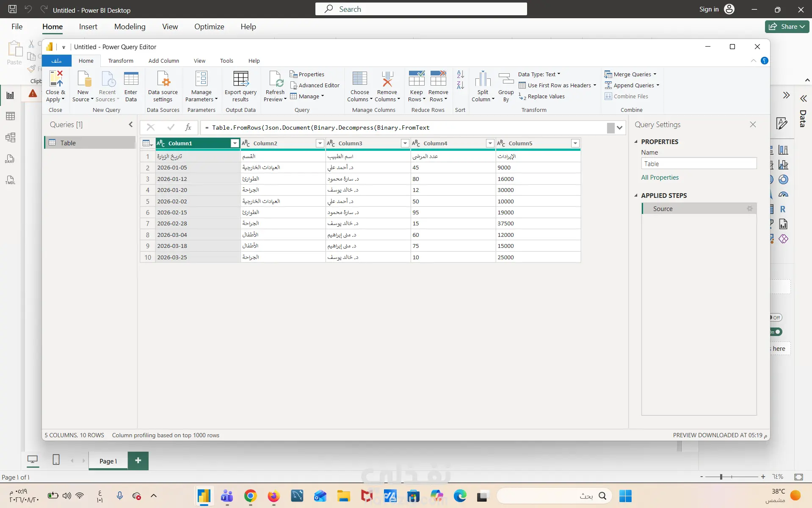Screen dimensions: 812x508
Task: Open Column4 filter dropdown
Action: (490, 143)
